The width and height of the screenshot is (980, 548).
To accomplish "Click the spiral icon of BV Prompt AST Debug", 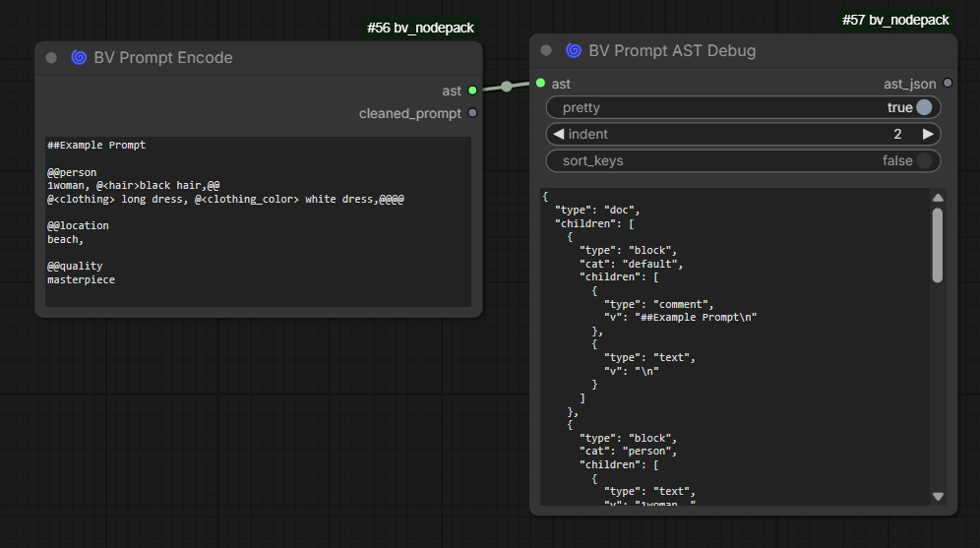I will pos(573,50).
